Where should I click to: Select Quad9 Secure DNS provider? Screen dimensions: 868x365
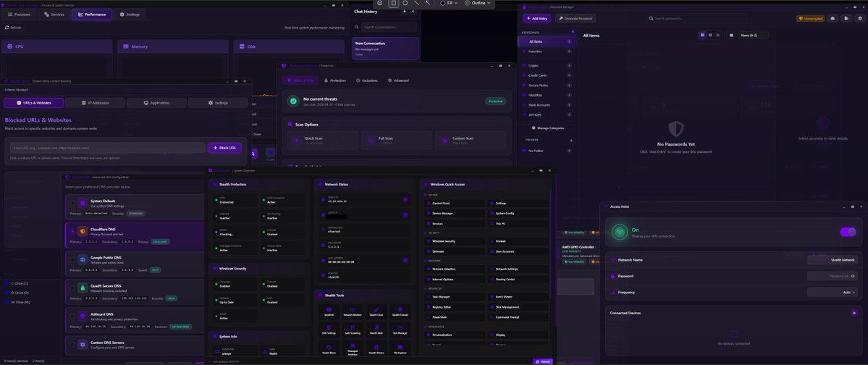(72, 288)
